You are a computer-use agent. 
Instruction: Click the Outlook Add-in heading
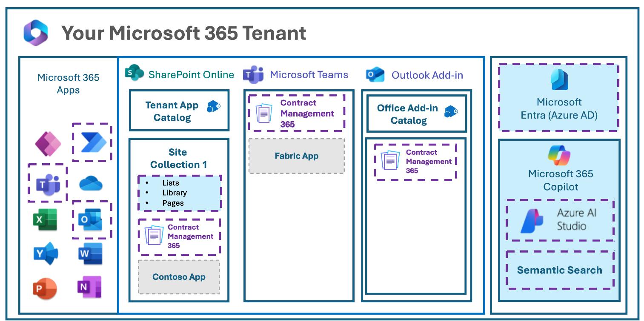pos(427,75)
